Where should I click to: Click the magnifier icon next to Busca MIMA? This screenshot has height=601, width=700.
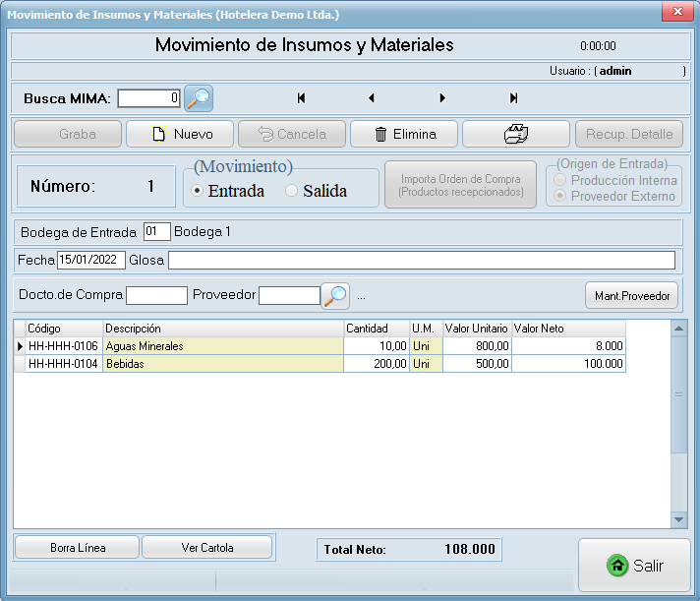(x=199, y=98)
